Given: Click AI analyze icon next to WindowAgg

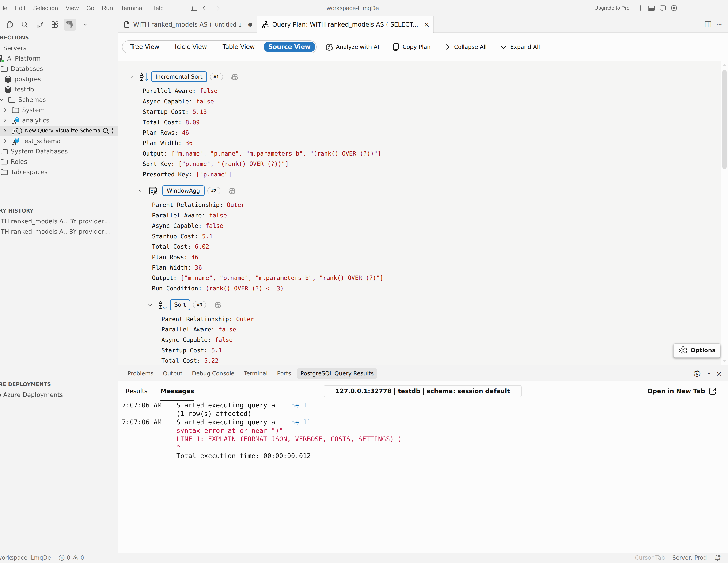Looking at the screenshot, I should (x=232, y=191).
